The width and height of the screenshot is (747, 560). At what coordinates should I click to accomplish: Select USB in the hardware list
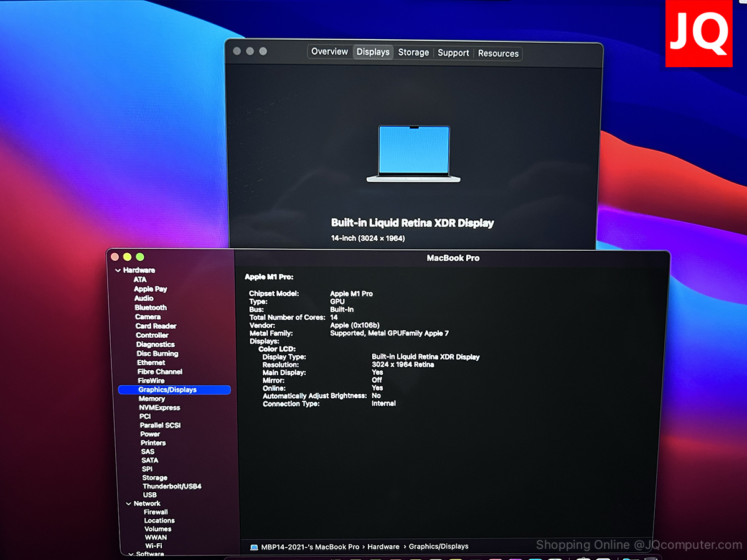click(x=150, y=495)
